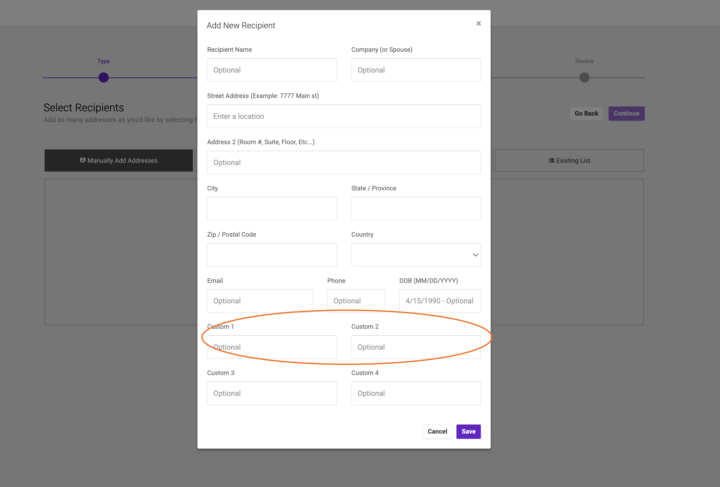Select the Phone input field

(x=355, y=300)
